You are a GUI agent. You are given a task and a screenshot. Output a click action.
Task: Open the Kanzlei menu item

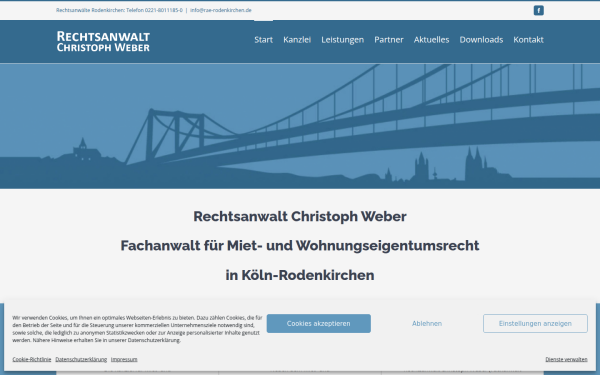point(297,39)
